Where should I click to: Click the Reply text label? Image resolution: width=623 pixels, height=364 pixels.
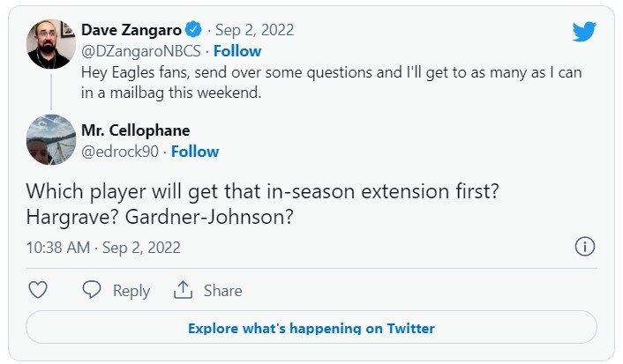[x=131, y=290]
